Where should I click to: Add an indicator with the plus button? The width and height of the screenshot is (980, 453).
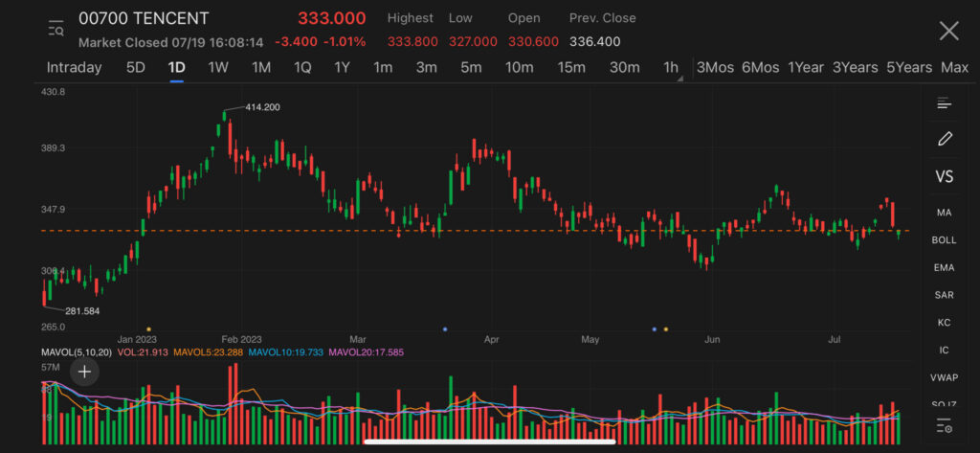84,373
